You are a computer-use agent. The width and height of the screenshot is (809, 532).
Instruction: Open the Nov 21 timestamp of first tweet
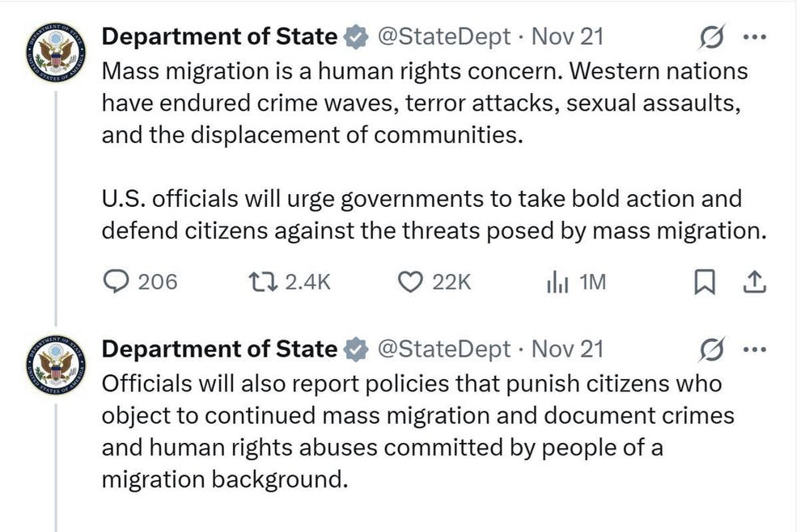[x=568, y=36]
